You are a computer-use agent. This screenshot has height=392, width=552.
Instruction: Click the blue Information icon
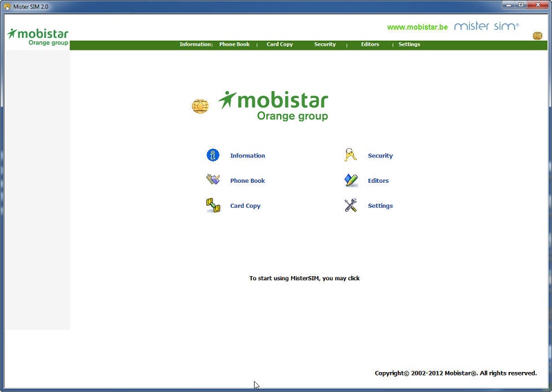[213, 155]
